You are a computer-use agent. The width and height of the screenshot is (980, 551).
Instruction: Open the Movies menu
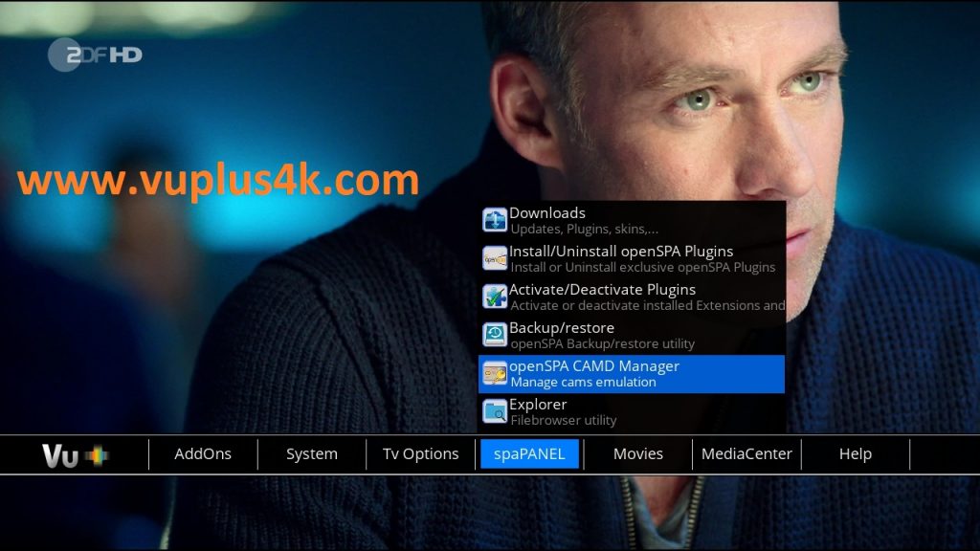[x=638, y=454]
